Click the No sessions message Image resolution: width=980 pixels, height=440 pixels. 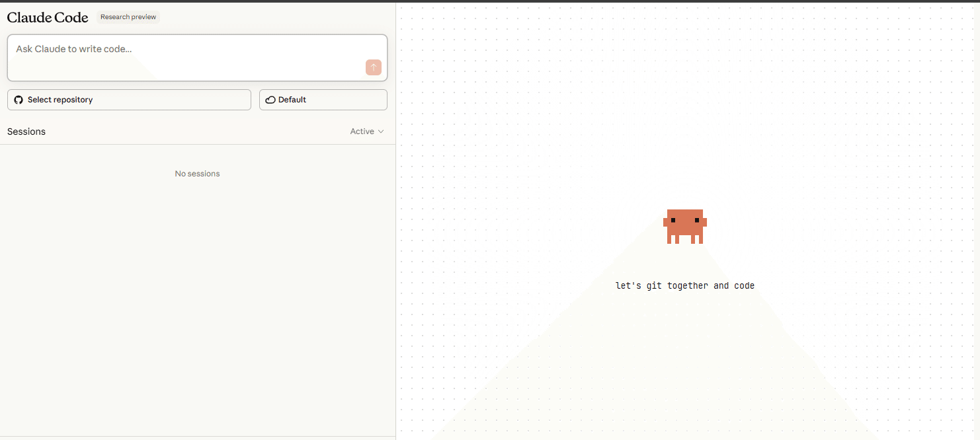pyautogui.click(x=197, y=174)
